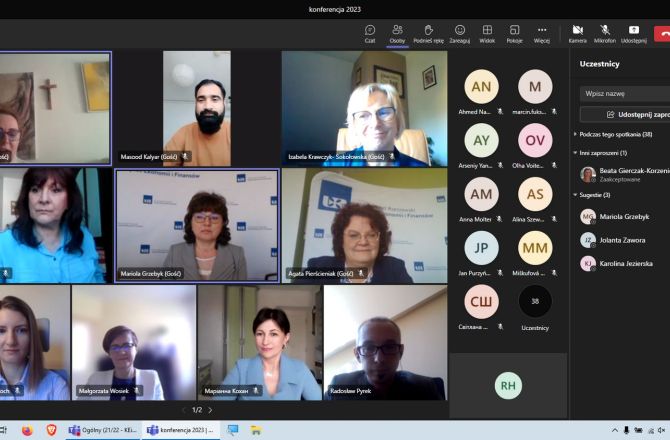Toggle the Kamera on or off
Viewport: 670px width, 440px height.
tap(578, 33)
